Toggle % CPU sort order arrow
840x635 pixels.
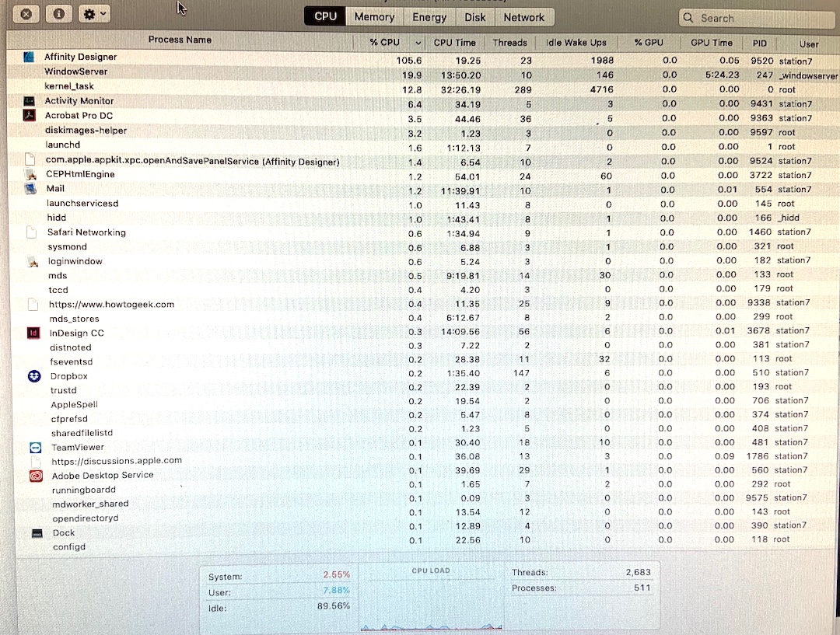tap(418, 42)
